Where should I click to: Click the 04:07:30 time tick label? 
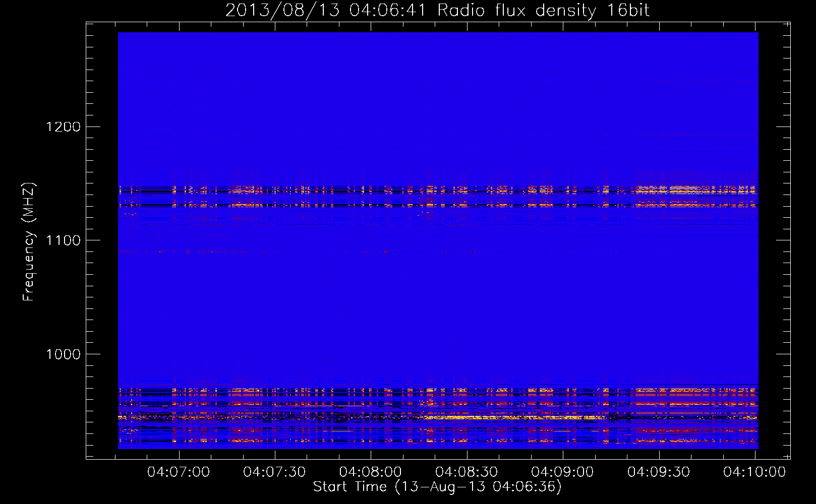[x=275, y=472]
